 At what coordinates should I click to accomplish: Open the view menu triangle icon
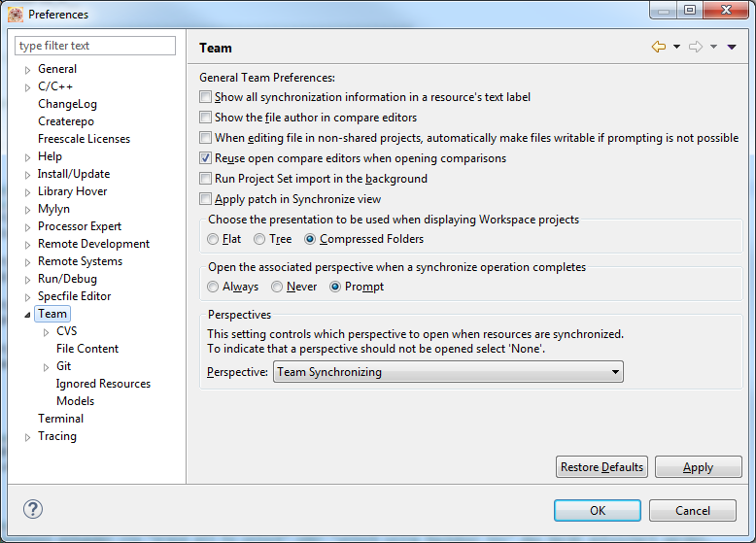pos(732,47)
